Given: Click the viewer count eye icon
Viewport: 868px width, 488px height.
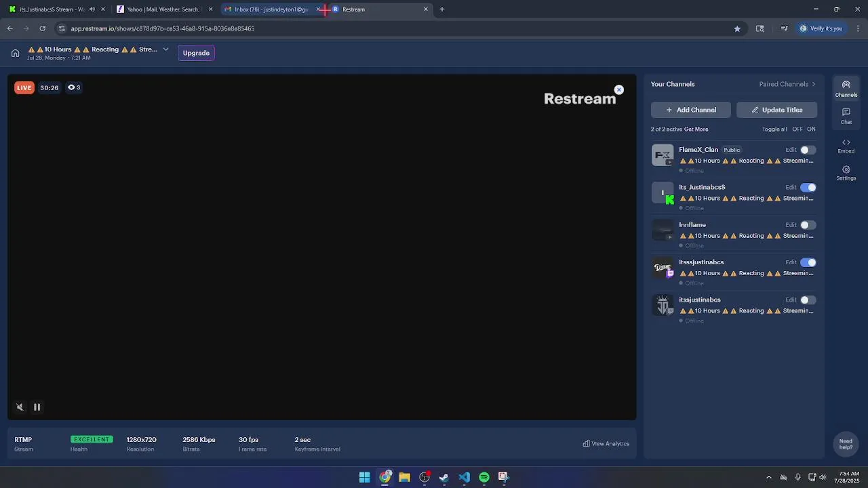Looking at the screenshot, I should point(71,87).
